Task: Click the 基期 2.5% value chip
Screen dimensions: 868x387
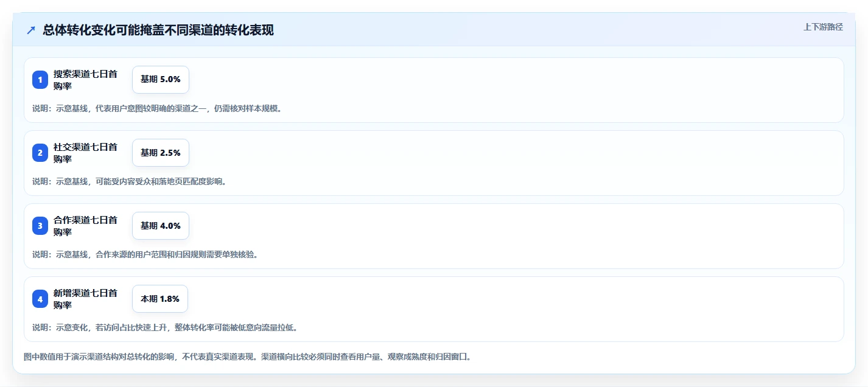Action: pyautogui.click(x=161, y=153)
